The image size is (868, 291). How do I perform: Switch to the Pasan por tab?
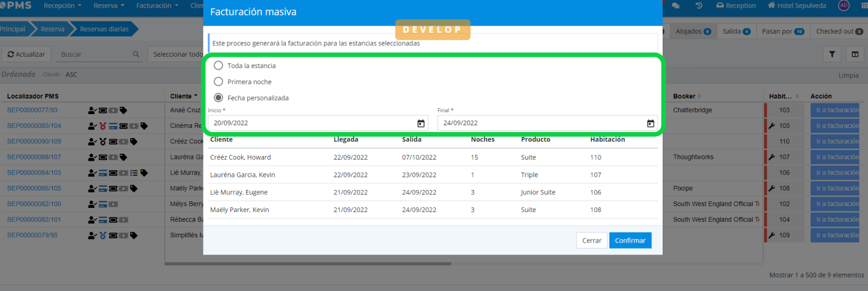[783, 31]
